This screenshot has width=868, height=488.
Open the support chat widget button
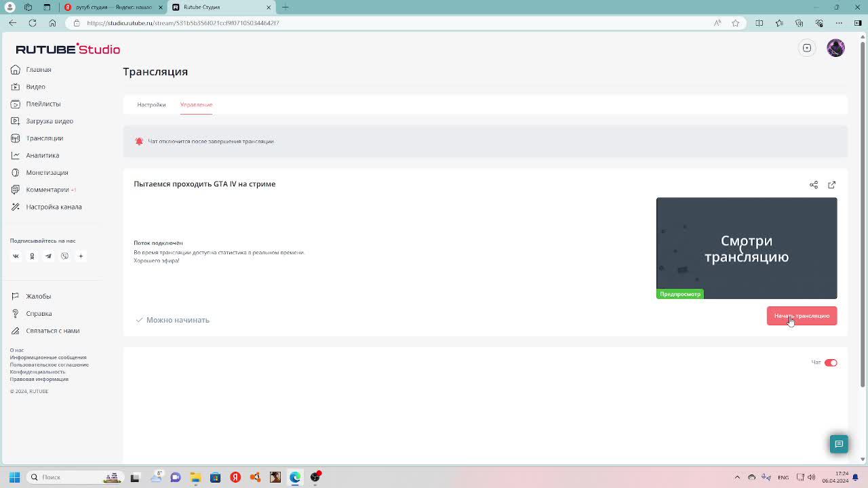point(839,444)
